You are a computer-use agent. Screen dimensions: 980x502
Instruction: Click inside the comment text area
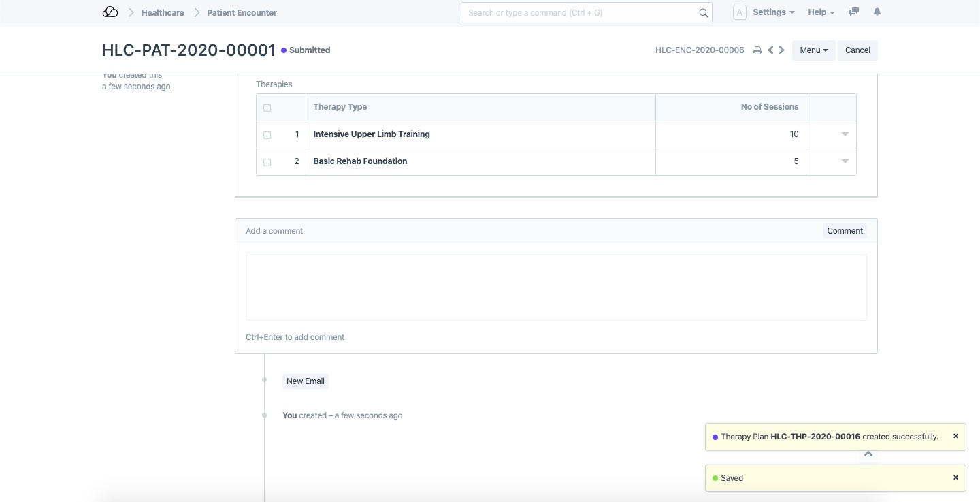coord(556,287)
